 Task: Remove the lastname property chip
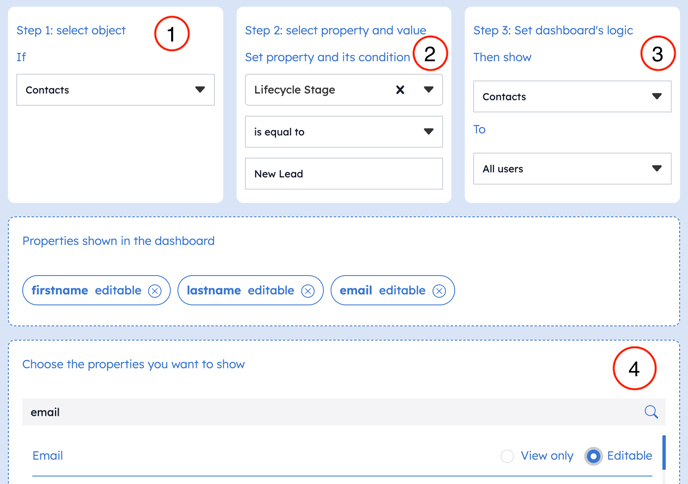click(x=308, y=291)
